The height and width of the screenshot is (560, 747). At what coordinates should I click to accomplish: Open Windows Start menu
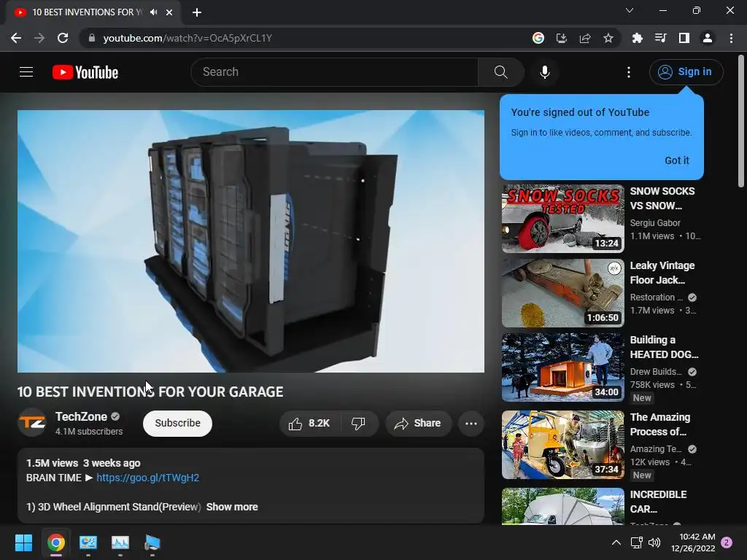coord(23,542)
